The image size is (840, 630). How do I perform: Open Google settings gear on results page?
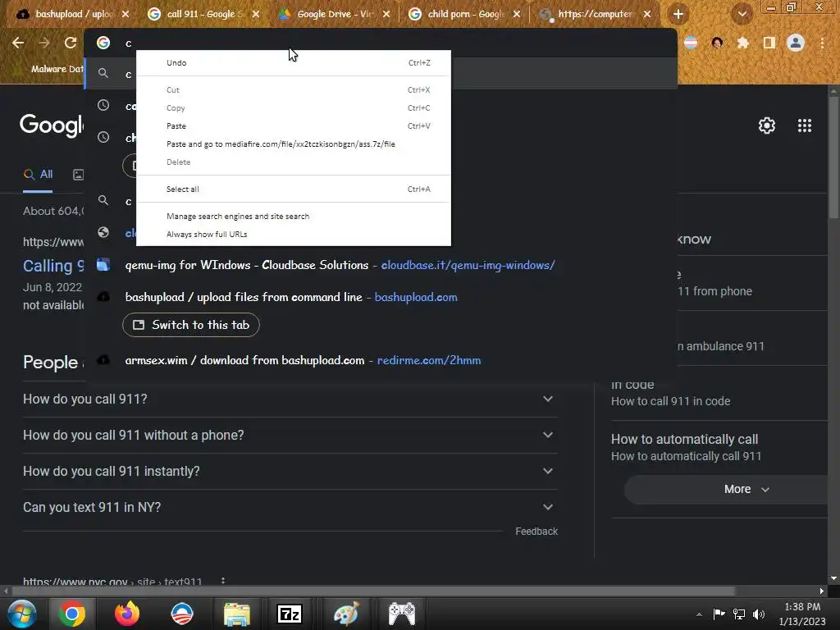point(767,126)
